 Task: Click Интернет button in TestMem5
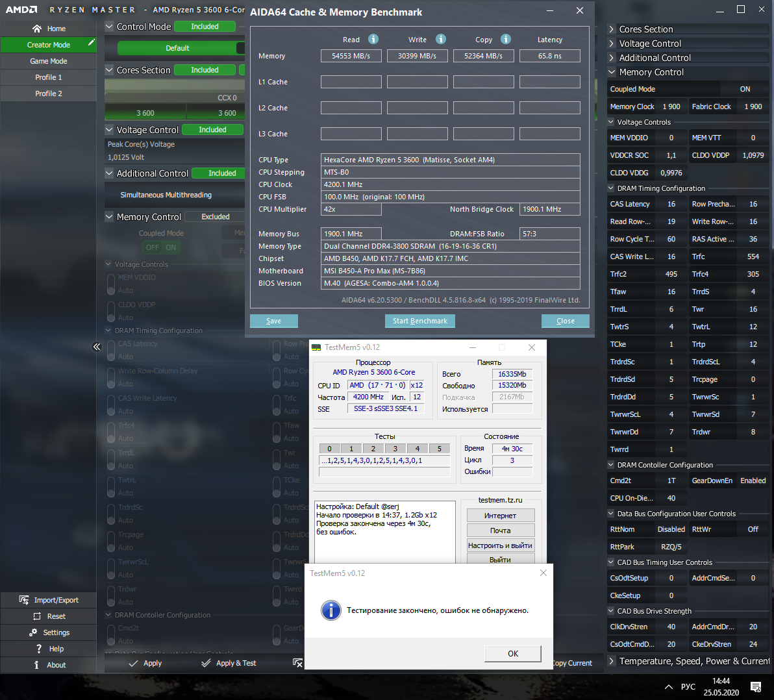click(500, 516)
